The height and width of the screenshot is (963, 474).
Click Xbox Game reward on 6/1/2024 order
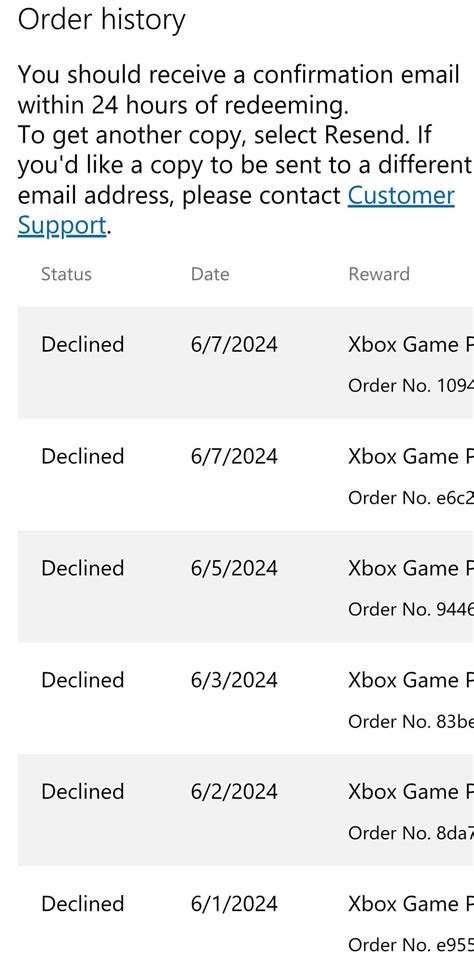pos(411,903)
